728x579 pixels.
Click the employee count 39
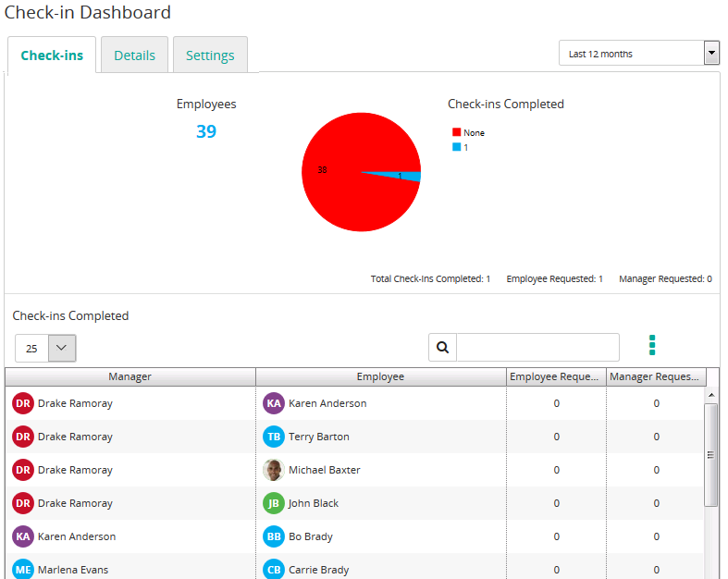point(206,131)
